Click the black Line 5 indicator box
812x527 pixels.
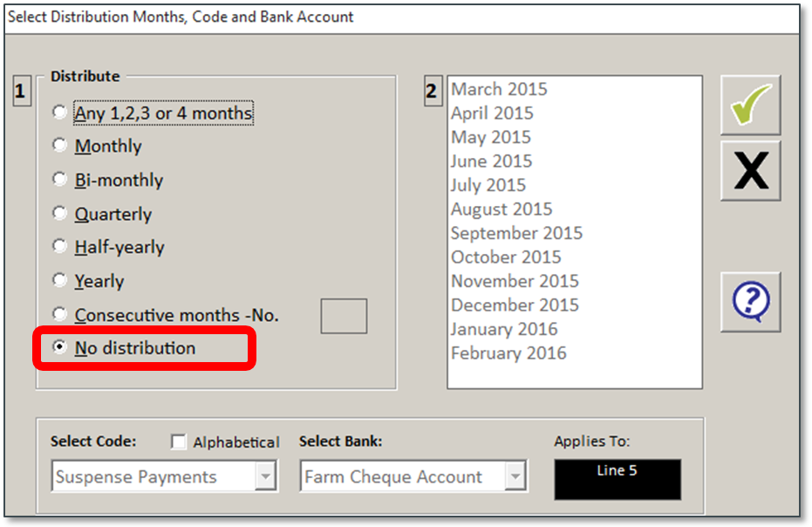pos(618,479)
